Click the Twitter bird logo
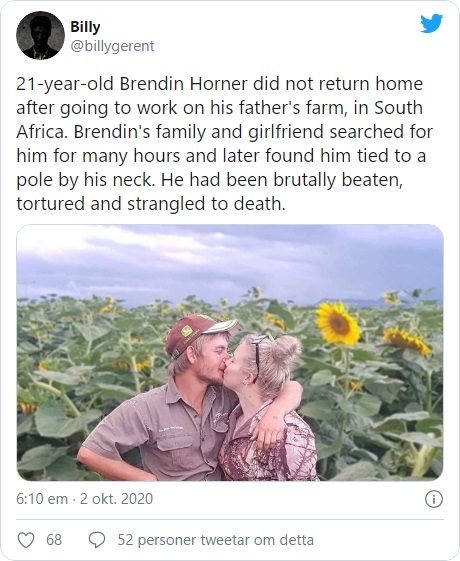This screenshot has width=460, height=561. click(x=431, y=24)
